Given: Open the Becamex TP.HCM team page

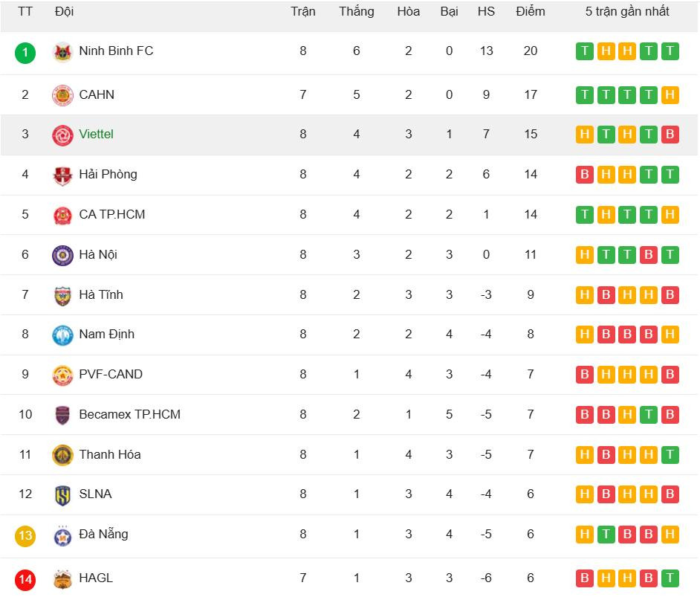Looking at the screenshot, I should pyautogui.click(x=129, y=414).
